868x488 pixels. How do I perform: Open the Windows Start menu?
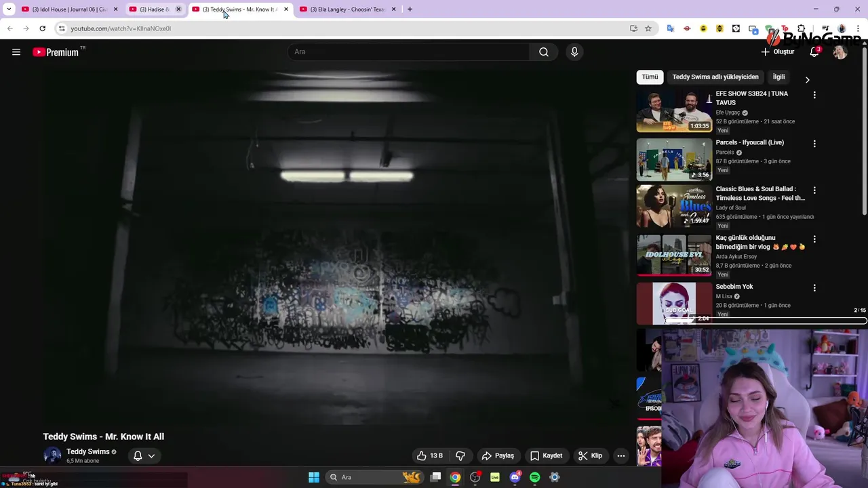(314, 477)
